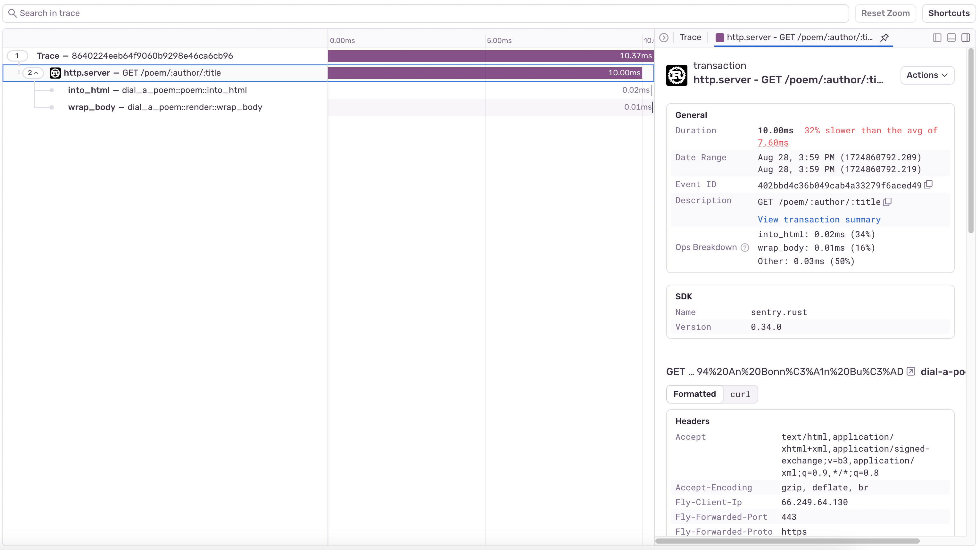
Task: Collapse the http.server children with the 2 chevron
Action: (x=33, y=73)
